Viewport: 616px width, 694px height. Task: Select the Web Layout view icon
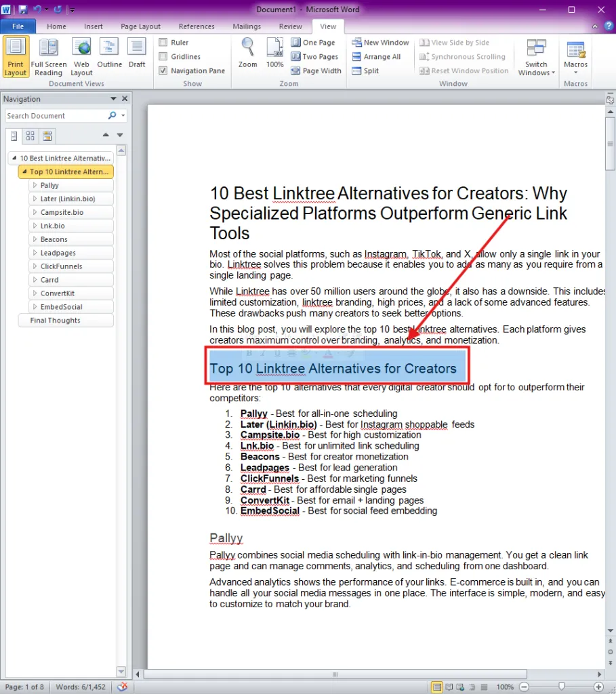(81, 58)
